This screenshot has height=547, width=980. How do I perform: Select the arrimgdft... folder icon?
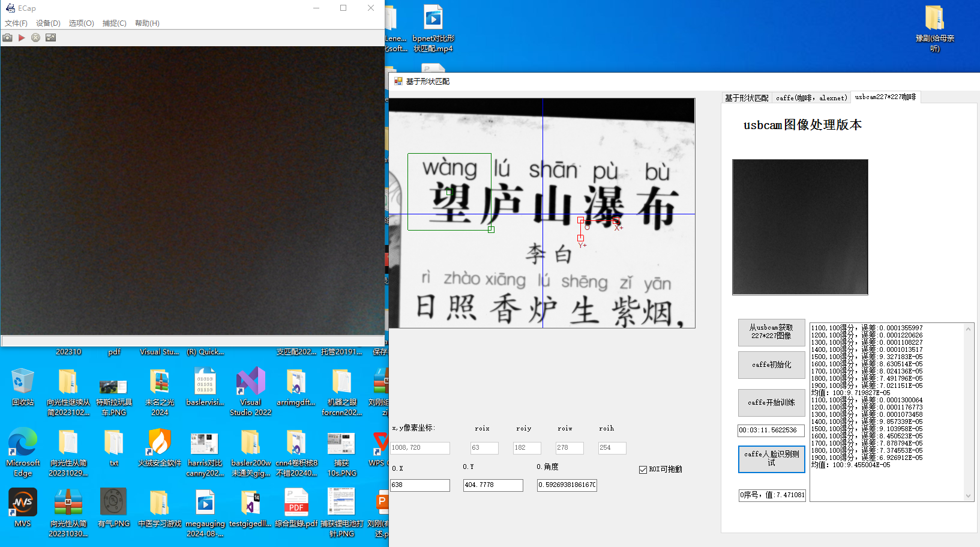click(296, 387)
